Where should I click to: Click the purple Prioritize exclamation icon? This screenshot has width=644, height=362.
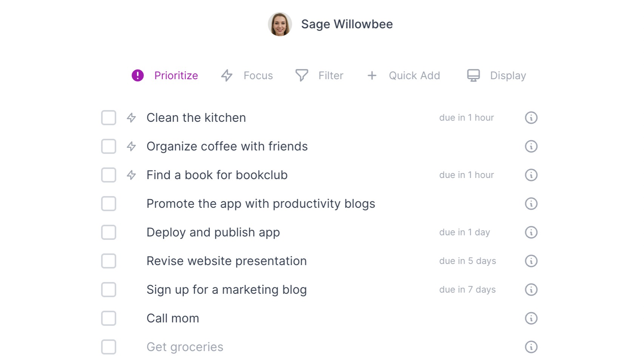pos(138,75)
